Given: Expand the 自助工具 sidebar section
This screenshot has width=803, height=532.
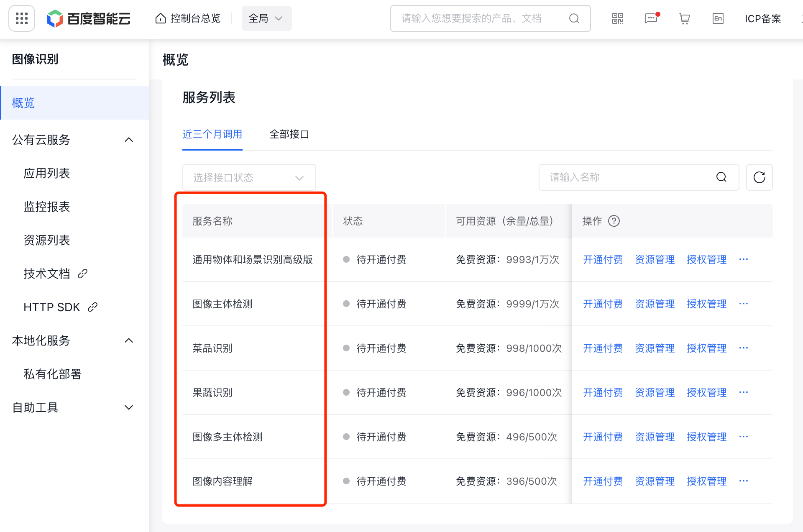Looking at the screenshot, I should [129, 407].
